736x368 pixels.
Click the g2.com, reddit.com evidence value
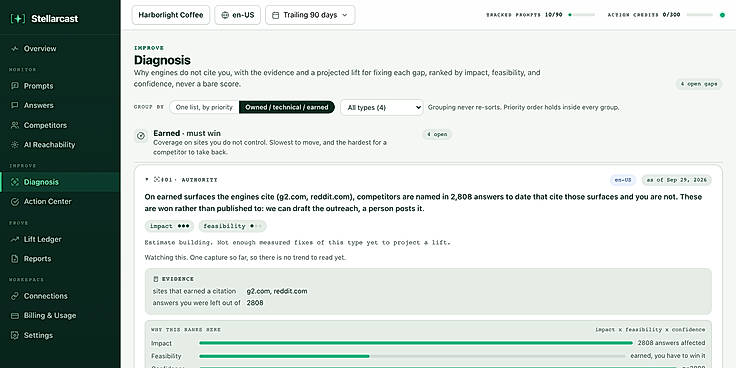pyautogui.click(x=277, y=291)
